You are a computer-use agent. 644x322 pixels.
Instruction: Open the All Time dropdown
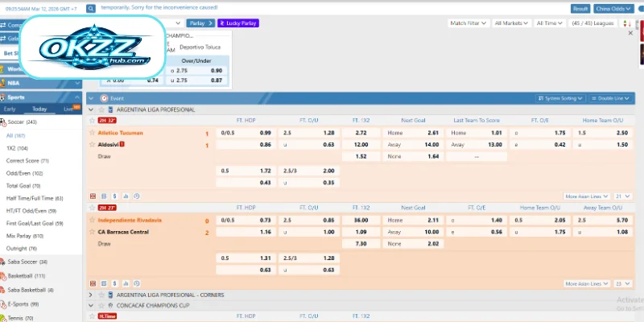click(550, 23)
